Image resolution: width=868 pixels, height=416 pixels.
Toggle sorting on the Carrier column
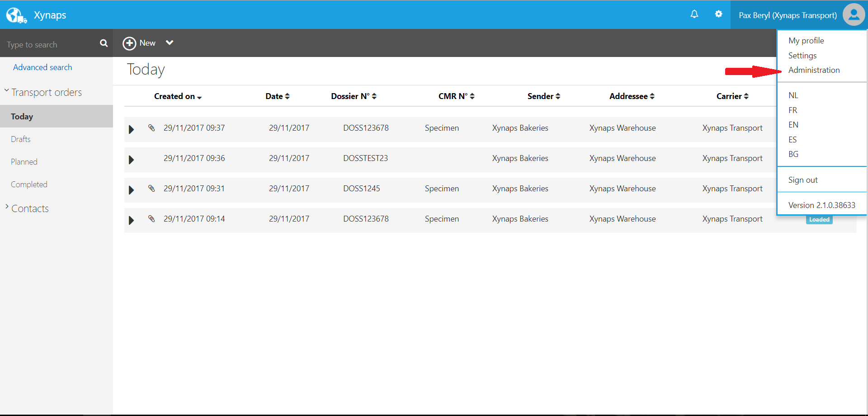(732, 96)
